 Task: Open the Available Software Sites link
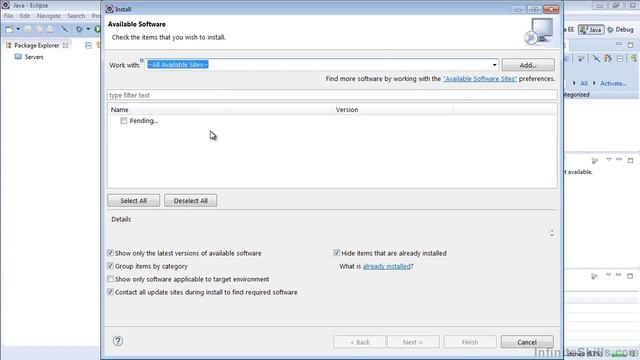coord(480,79)
